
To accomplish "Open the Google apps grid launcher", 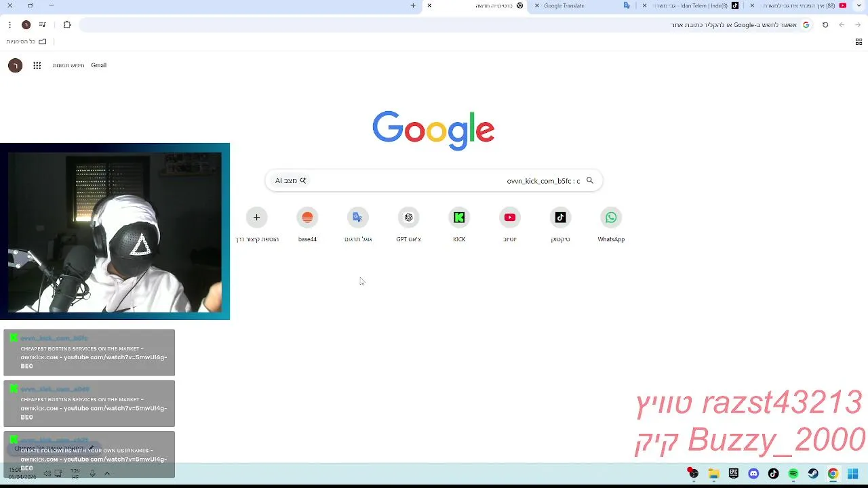I will (37, 65).
